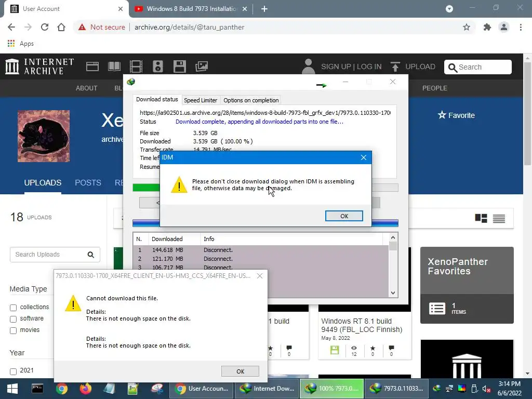The width and height of the screenshot is (532, 399).
Task: Click the Favorite star button
Action: pos(456,115)
